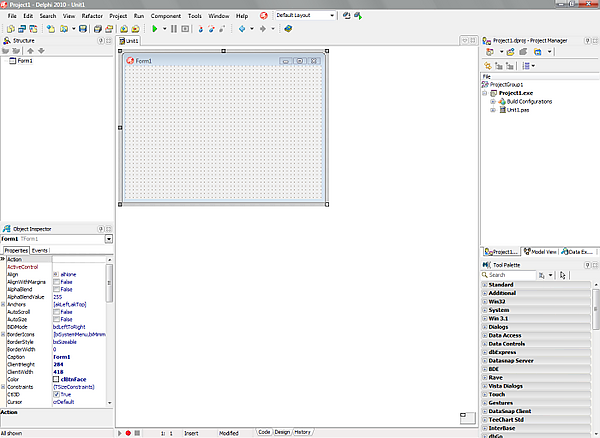600x438 pixels.
Task: Click the Color property clBtnFace swatch
Action: pyautogui.click(x=56, y=379)
